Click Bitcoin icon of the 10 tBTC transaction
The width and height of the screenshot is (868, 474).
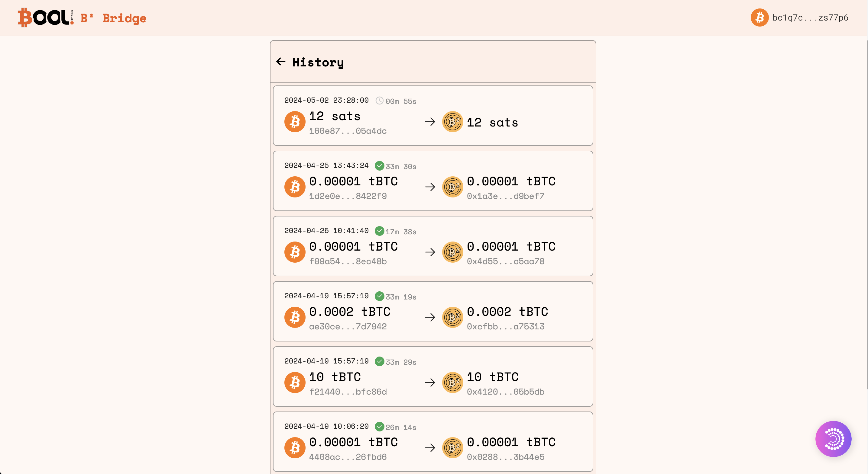(295, 383)
